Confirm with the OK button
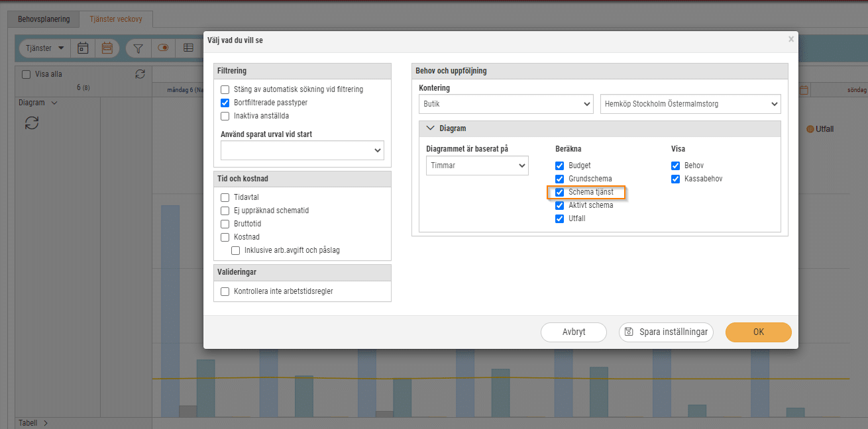The height and width of the screenshot is (429, 868). (759, 332)
